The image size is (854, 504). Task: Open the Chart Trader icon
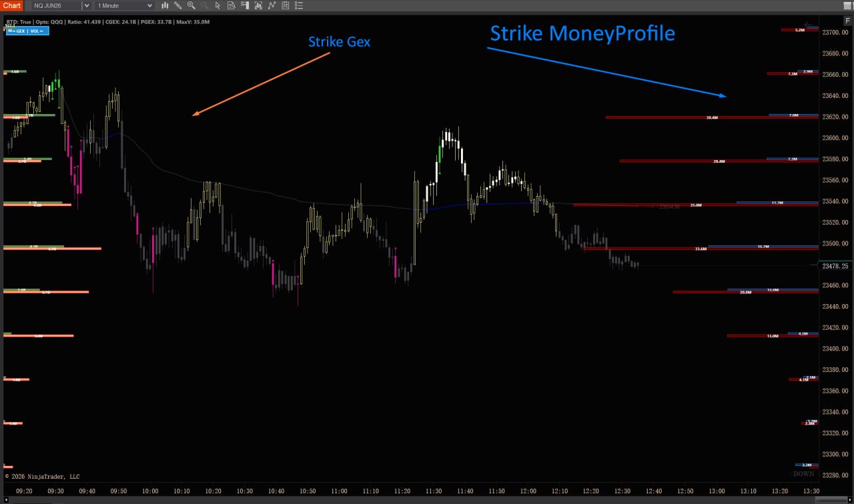click(244, 5)
